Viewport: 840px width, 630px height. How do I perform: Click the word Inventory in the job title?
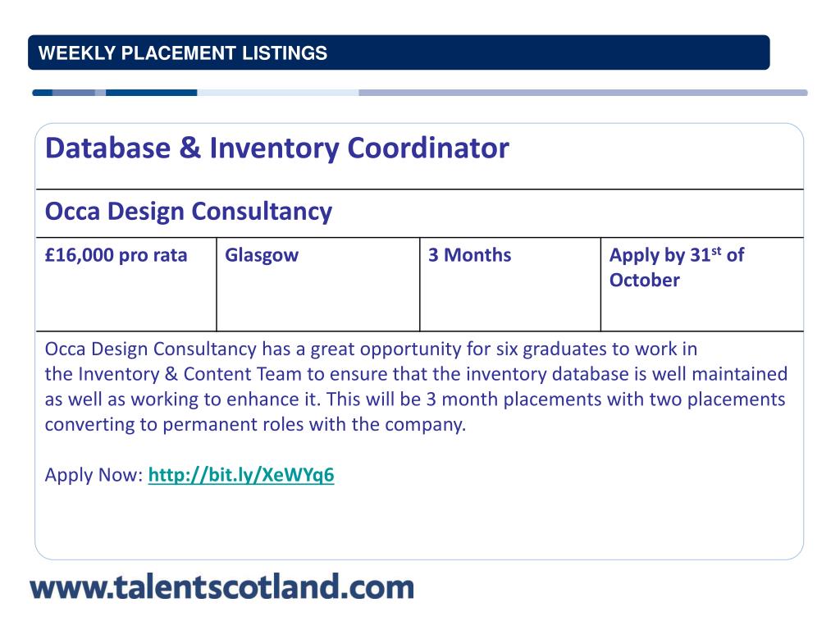(x=274, y=148)
